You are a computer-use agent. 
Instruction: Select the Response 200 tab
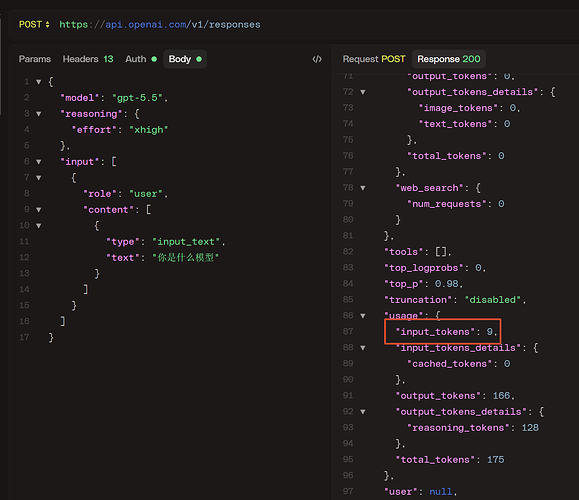(449, 59)
